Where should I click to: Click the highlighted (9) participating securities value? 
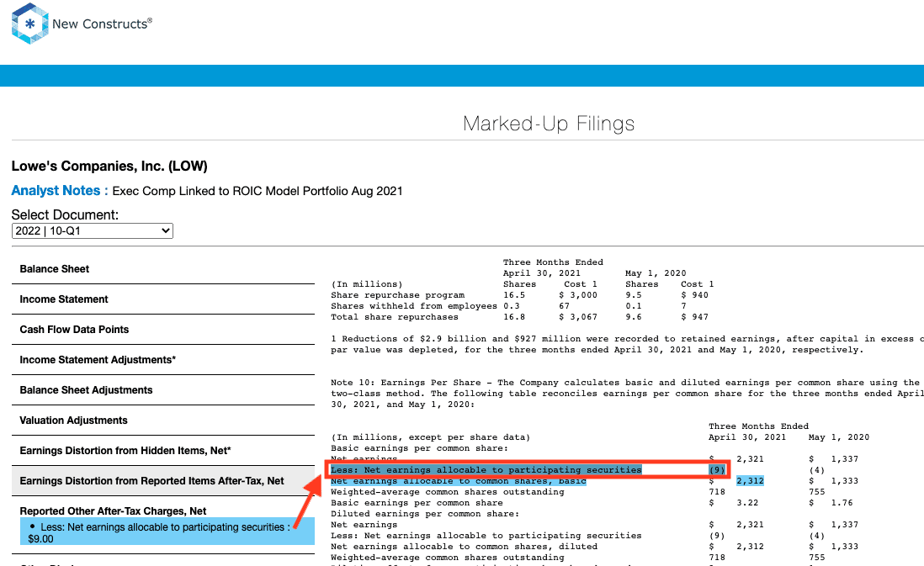pyautogui.click(x=717, y=470)
